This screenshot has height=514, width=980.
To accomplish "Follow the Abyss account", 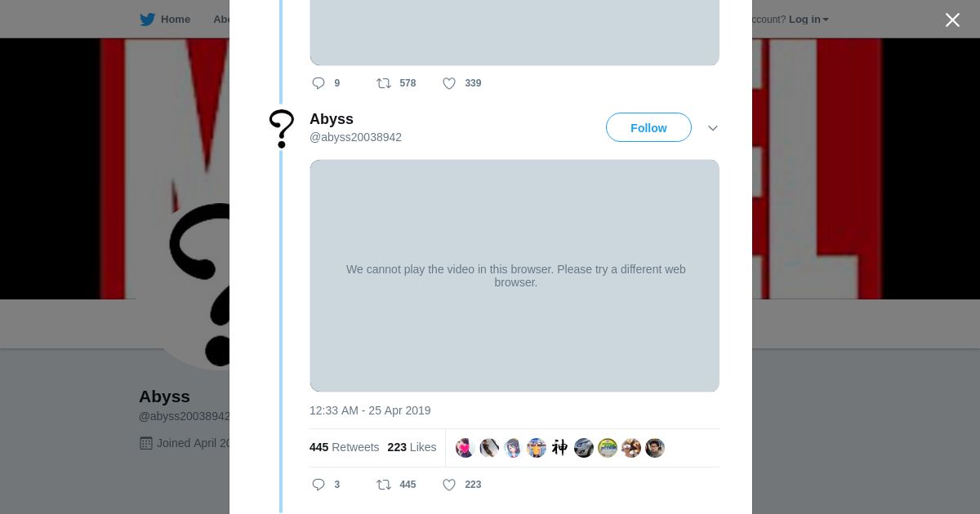I will [648, 128].
